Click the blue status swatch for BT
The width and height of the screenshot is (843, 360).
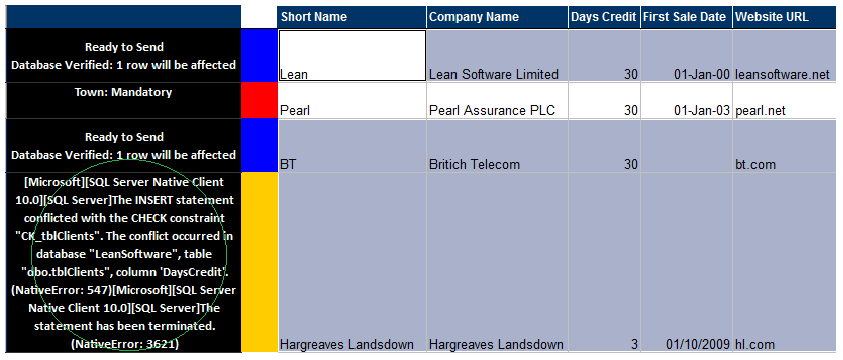[260, 146]
